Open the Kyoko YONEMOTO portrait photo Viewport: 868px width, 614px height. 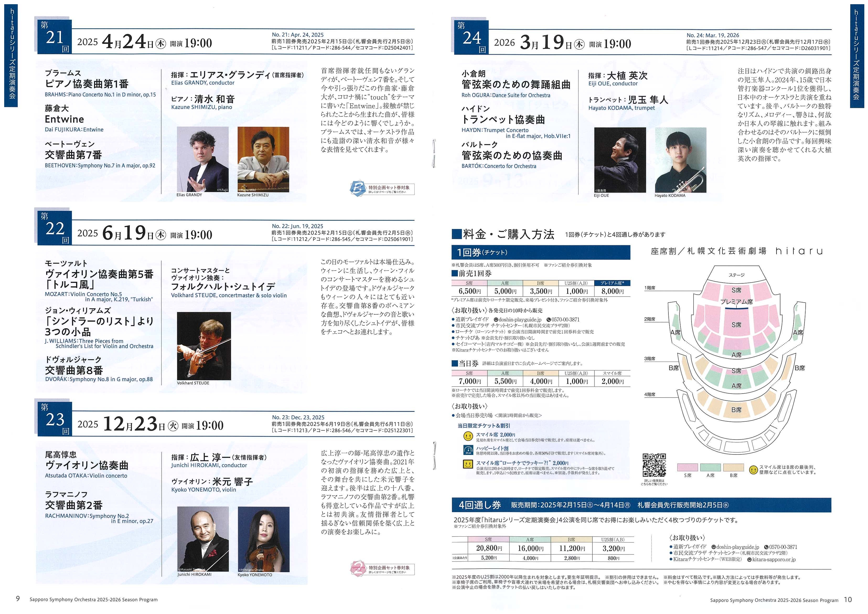click(264, 539)
